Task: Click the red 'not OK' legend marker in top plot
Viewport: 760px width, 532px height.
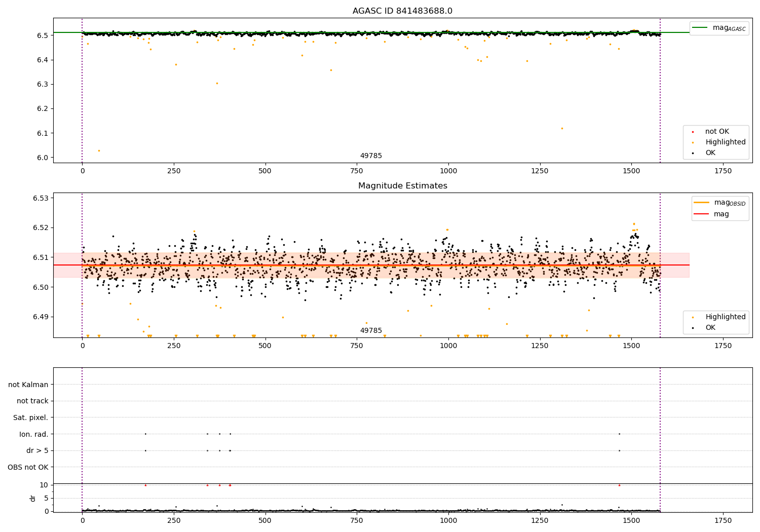Action: [x=693, y=132]
